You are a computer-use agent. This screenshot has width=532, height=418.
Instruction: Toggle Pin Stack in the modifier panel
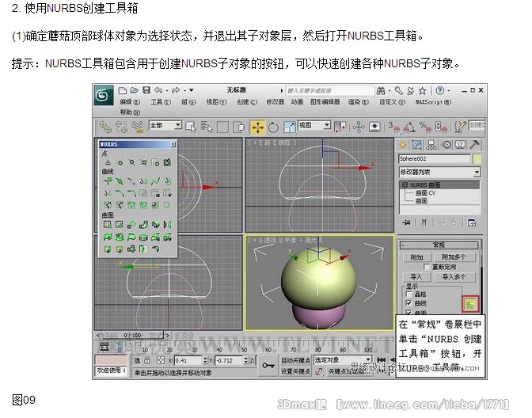(x=406, y=223)
